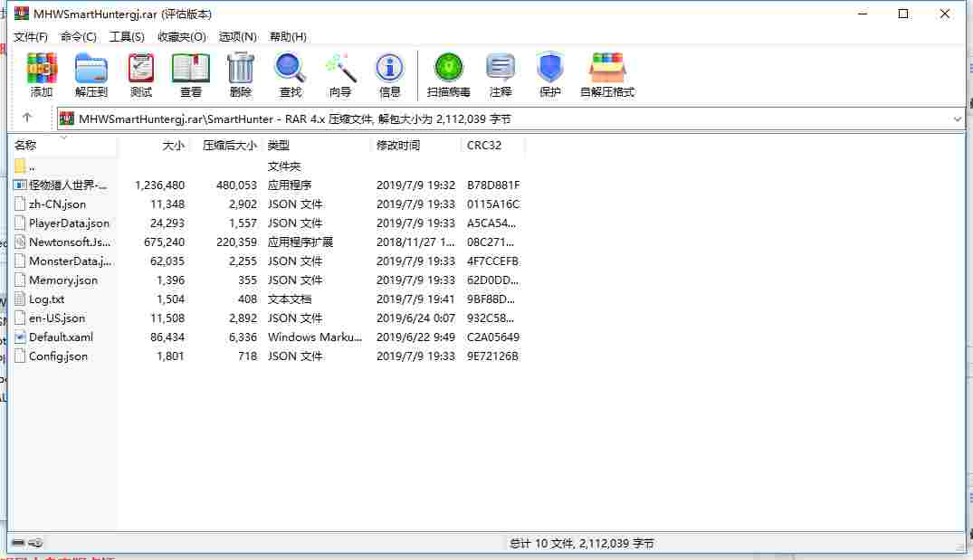Click the Default.xaml file icon

tap(19, 337)
